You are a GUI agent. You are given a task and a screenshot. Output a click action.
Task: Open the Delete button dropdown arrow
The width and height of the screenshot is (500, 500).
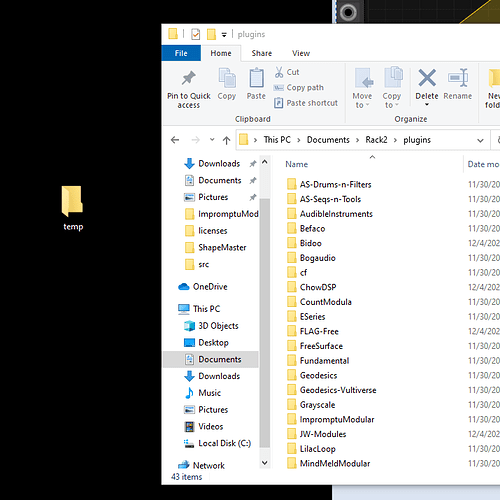click(427, 105)
